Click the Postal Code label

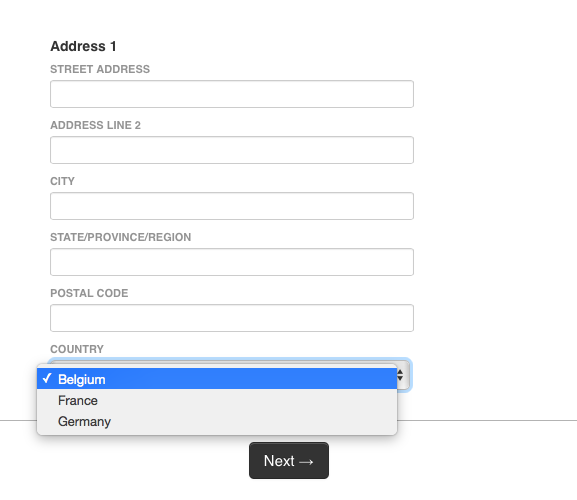click(x=89, y=293)
